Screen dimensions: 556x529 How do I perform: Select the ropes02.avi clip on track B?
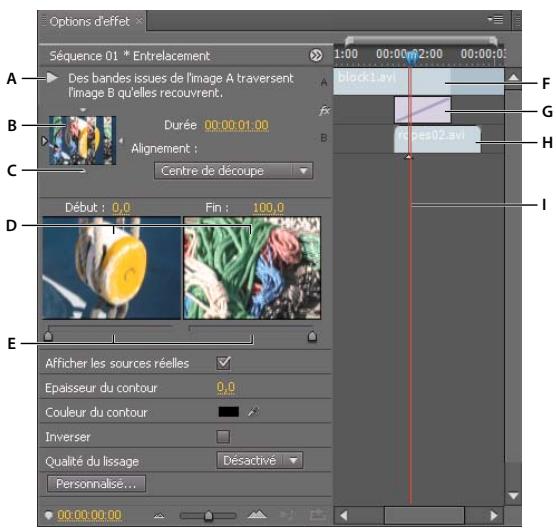pyautogui.click(x=437, y=140)
